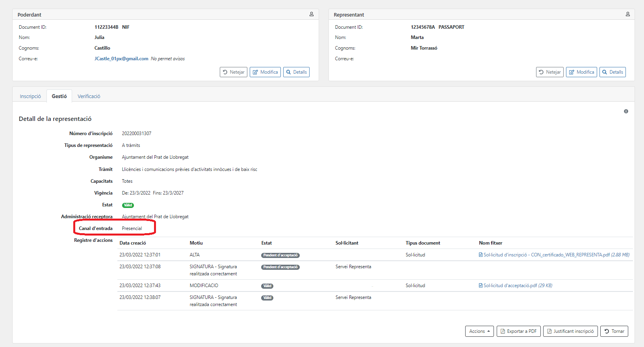Click the info icon in representation detail

coord(626,111)
